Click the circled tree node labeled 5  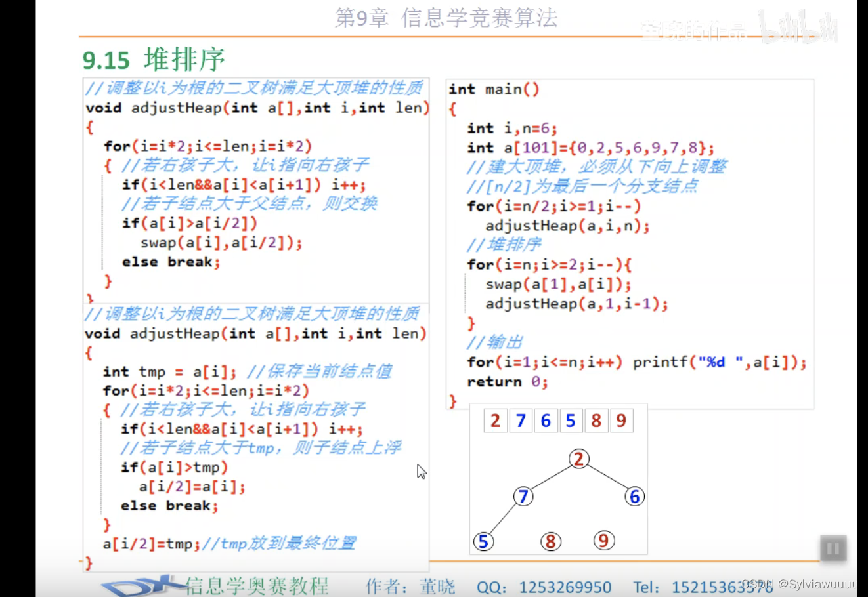483,541
